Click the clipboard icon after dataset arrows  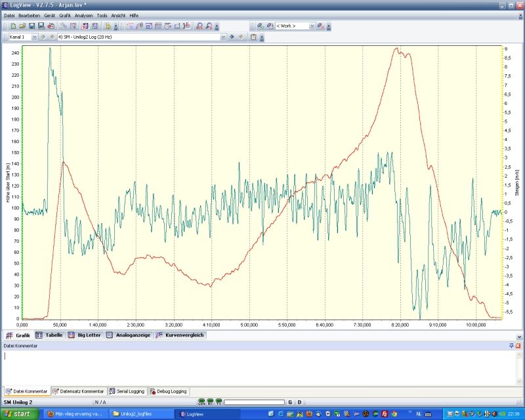click(253, 37)
